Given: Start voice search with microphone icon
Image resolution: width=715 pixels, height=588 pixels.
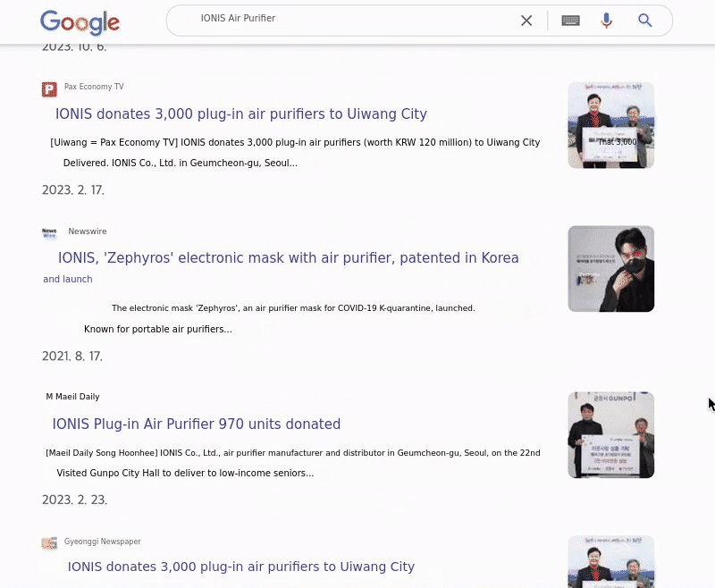Looking at the screenshot, I should tap(607, 21).
